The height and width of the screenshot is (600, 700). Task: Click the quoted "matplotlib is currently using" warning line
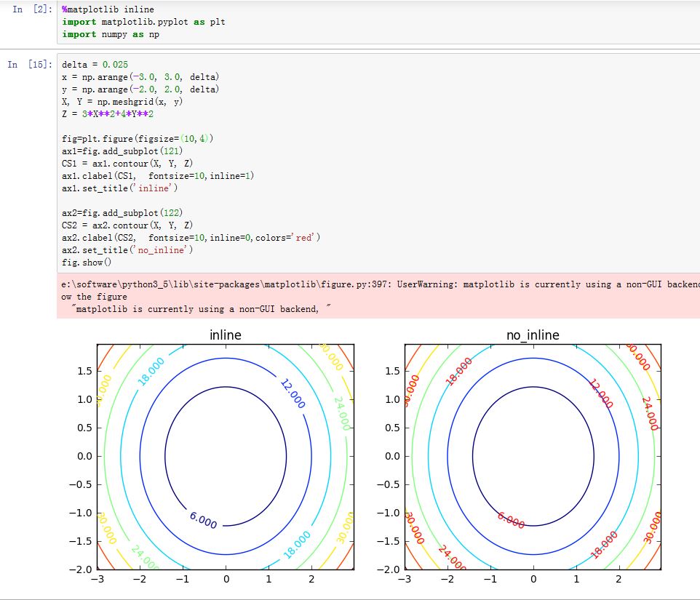(x=203, y=309)
